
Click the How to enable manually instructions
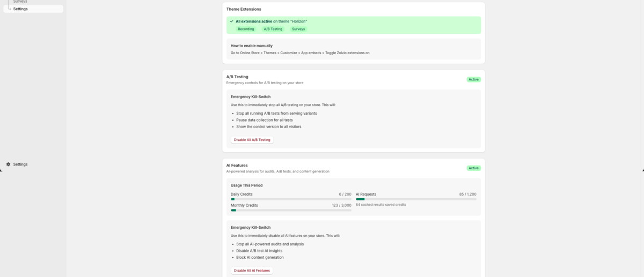300,53
